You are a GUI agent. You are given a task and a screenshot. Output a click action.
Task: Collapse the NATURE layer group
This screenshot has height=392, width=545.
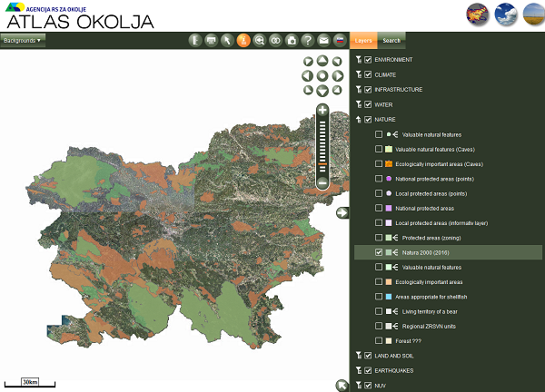[x=359, y=120]
